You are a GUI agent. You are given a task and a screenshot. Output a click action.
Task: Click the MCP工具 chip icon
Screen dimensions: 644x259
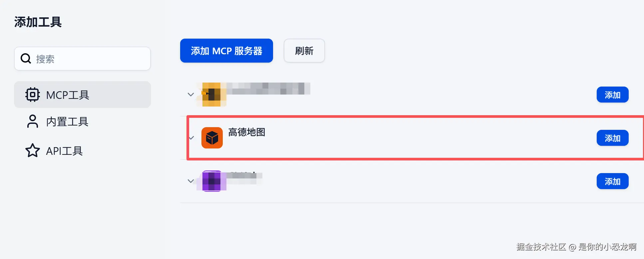tap(32, 95)
